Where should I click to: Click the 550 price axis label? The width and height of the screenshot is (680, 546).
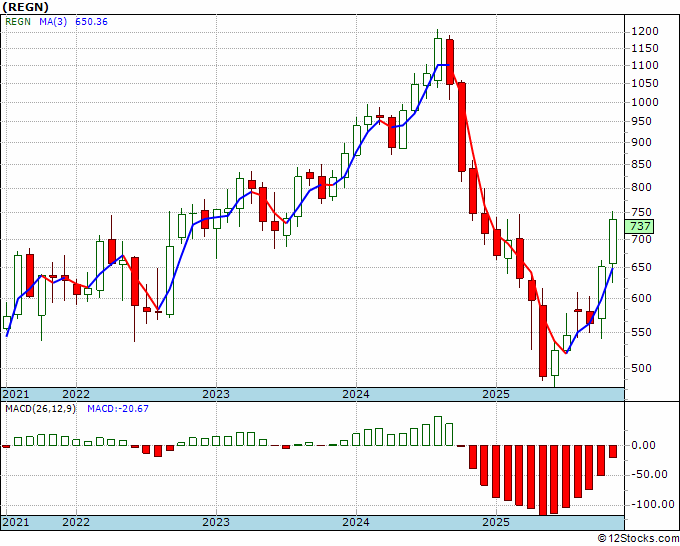(642, 332)
